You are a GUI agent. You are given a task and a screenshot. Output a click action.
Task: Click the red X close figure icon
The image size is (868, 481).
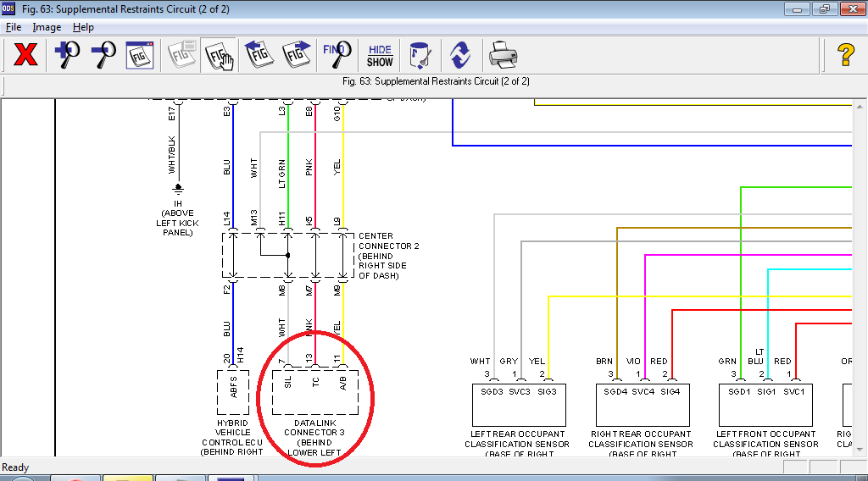26,56
